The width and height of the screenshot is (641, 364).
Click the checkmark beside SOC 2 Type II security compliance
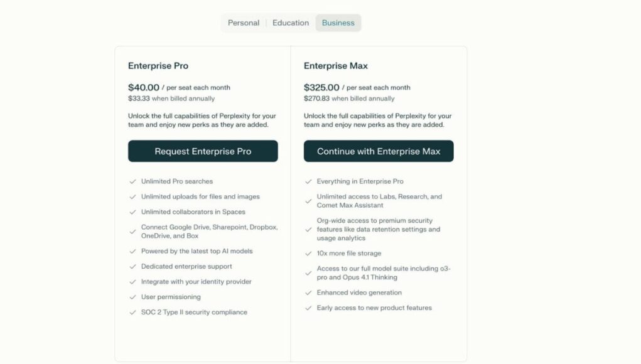click(132, 312)
